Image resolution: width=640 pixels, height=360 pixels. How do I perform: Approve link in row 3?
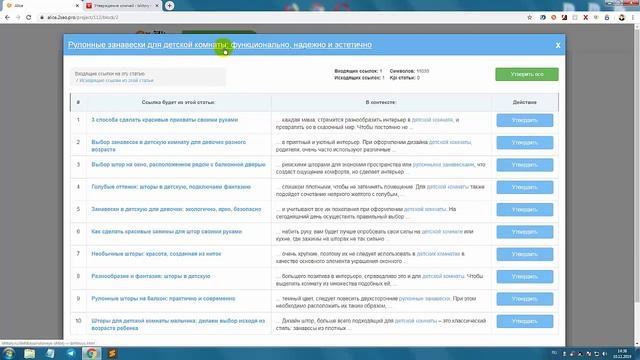point(524,165)
